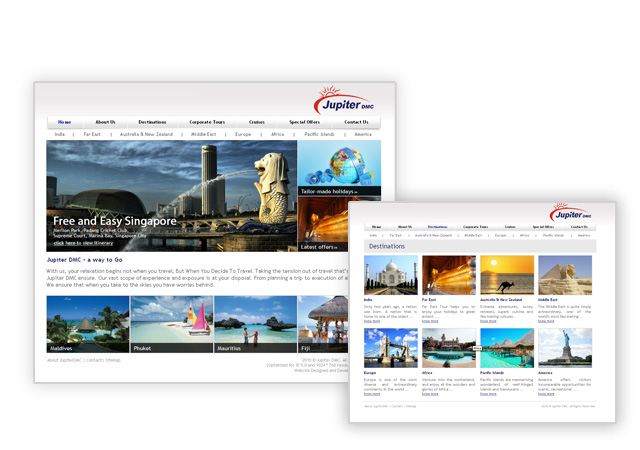This screenshot has height=450, width=640.
Task: Select America in the home page sub-navigation
Action: (x=363, y=134)
